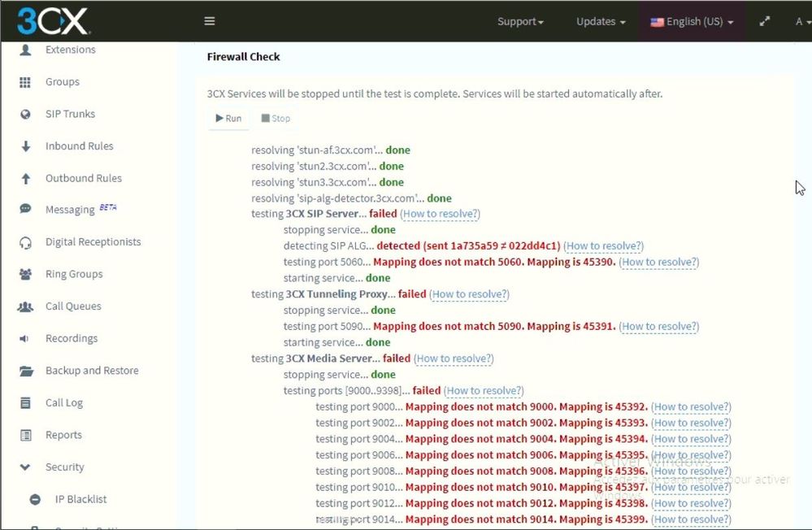Open 'How to resolve?' for SIP ALG detection
Viewport: 812px width, 530px height.
[x=604, y=246]
